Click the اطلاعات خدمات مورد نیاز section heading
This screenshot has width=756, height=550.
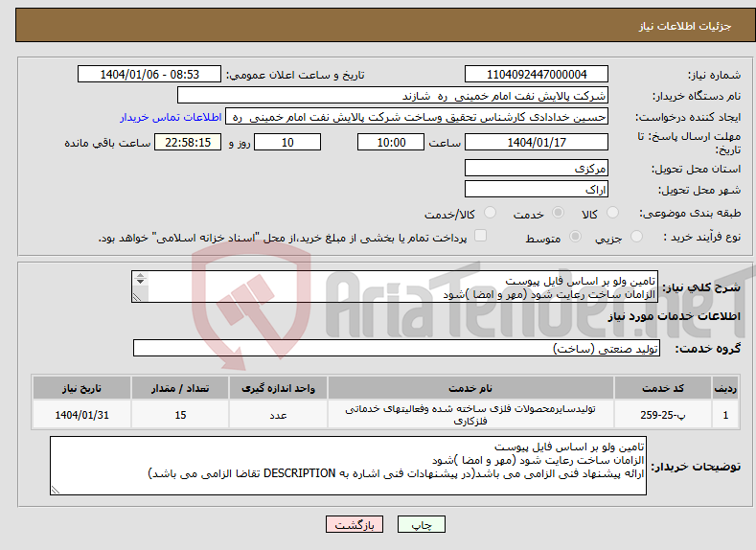(x=674, y=316)
